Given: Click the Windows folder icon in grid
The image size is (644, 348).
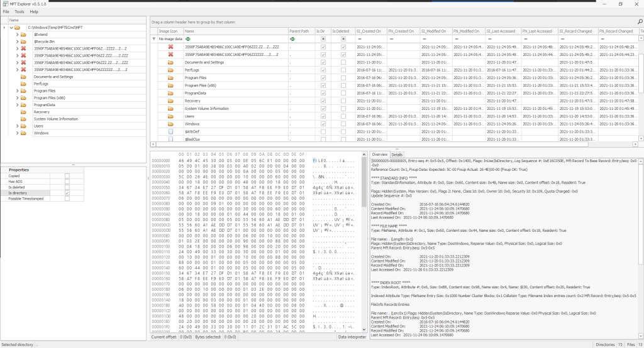Looking at the screenshot, I should [x=170, y=124].
